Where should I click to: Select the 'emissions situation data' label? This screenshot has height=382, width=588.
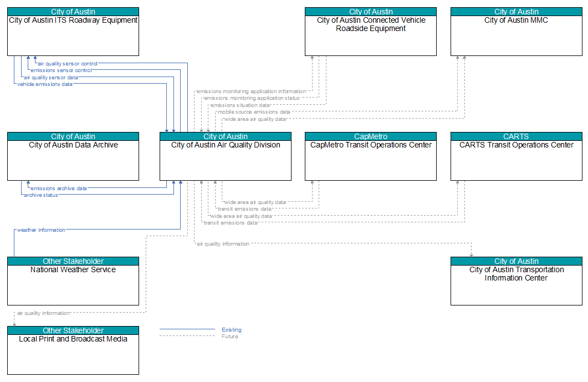point(240,105)
